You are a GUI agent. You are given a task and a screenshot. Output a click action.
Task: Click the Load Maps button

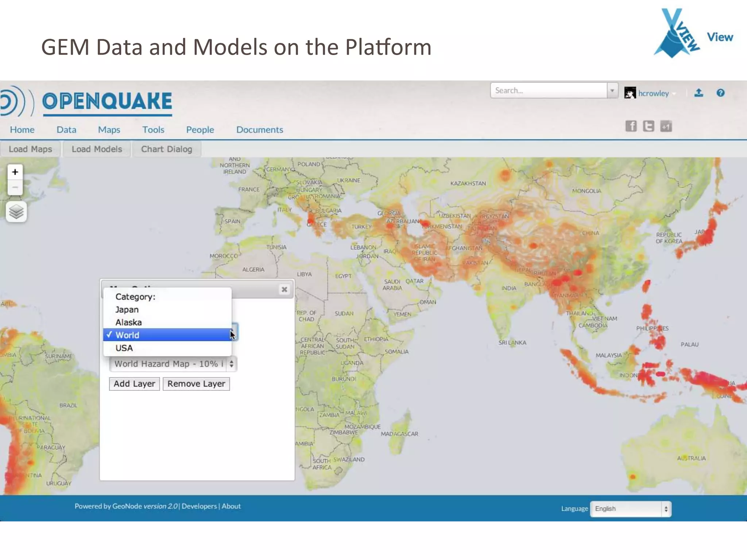(30, 149)
